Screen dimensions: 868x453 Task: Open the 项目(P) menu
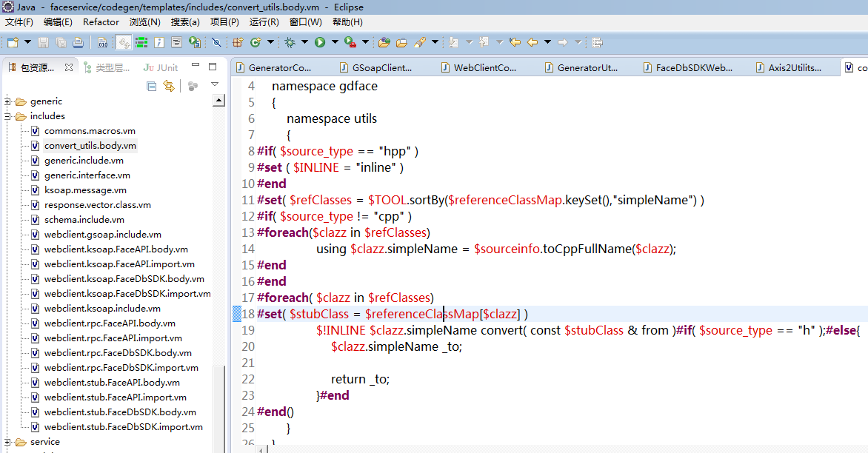click(x=224, y=22)
